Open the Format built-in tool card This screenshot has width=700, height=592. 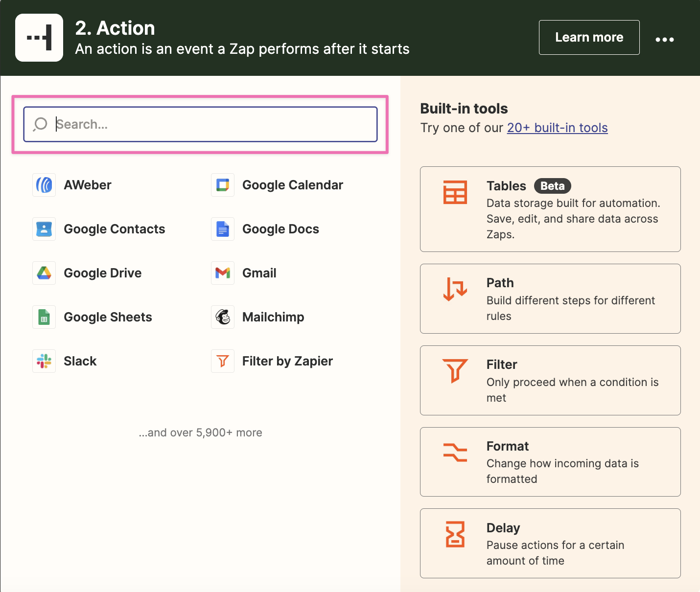pos(550,462)
